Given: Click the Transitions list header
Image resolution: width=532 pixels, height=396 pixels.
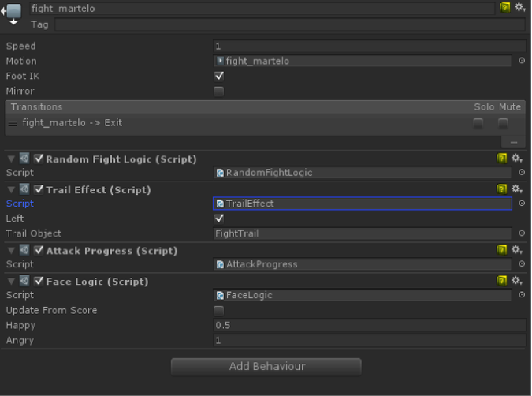Looking at the screenshot, I should click(266, 107).
